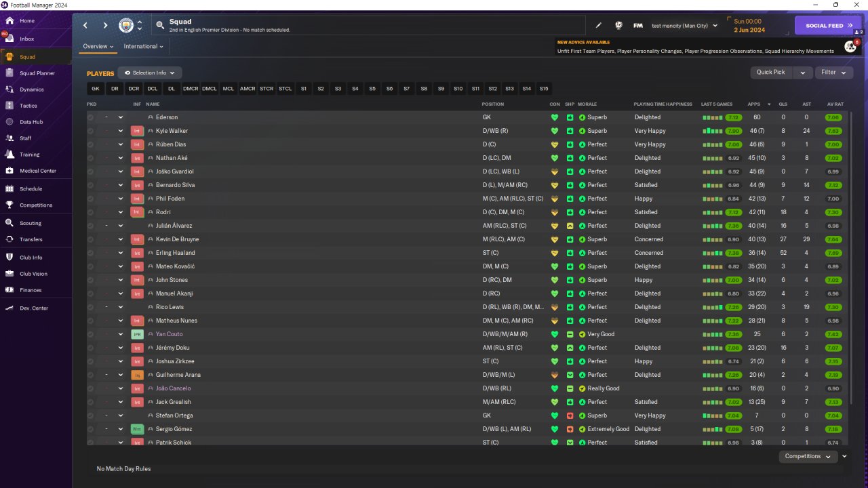Open Bernardo Silva's player profile
The width and height of the screenshot is (868, 488).
click(176, 185)
